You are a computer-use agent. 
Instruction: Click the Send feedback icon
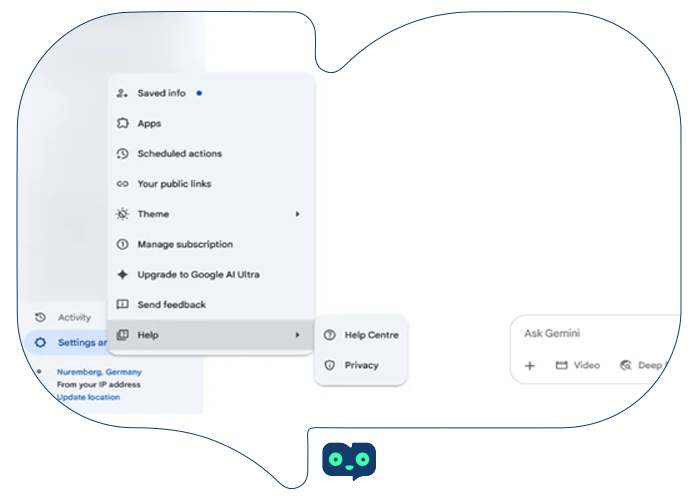[x=122, y=304]
